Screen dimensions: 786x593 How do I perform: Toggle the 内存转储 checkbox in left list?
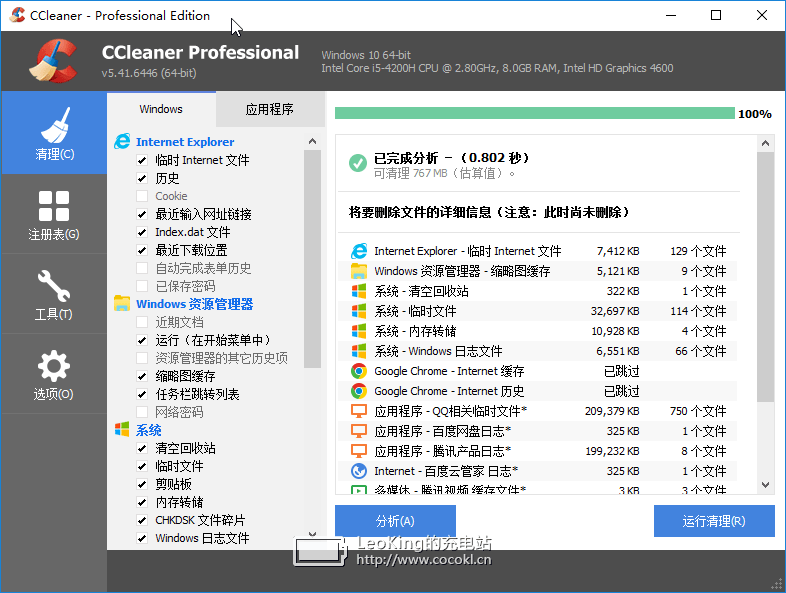coord(142,502)
